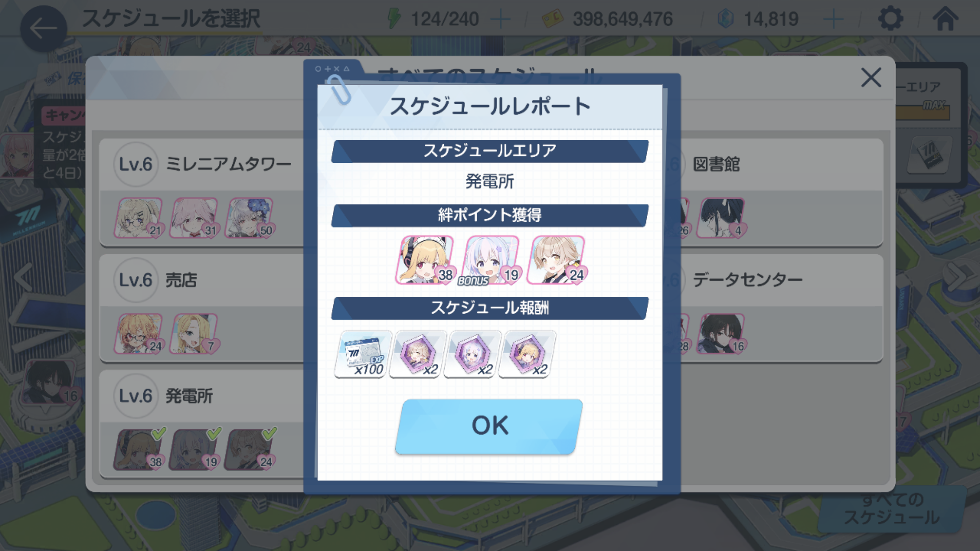Confirm the schedule report with OK
Image resolution: width=980 pixels, height=551 pixels.
tap(489, 426)
